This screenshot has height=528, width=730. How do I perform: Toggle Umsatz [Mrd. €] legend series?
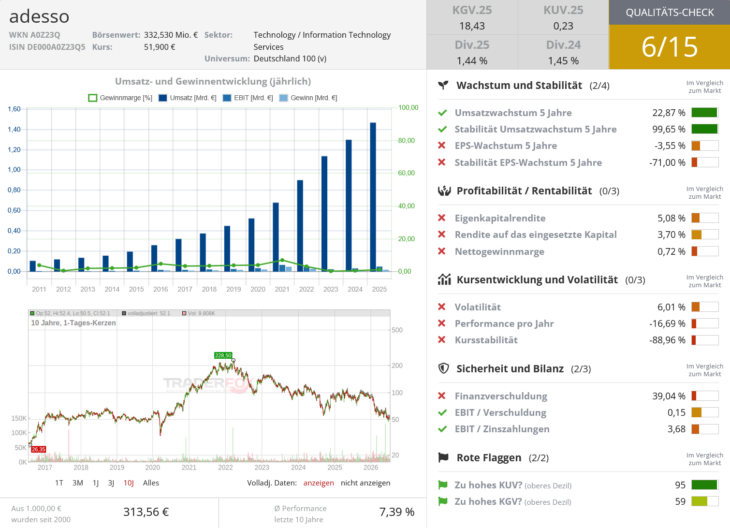[x=188, y=98]
